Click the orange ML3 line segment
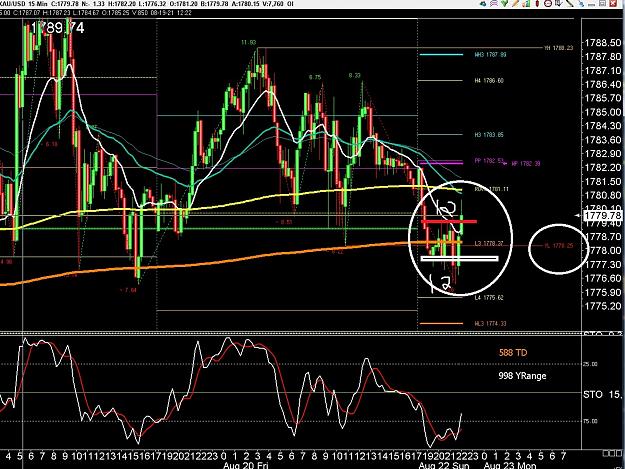 pyautogui.click(x=441, y=324)
